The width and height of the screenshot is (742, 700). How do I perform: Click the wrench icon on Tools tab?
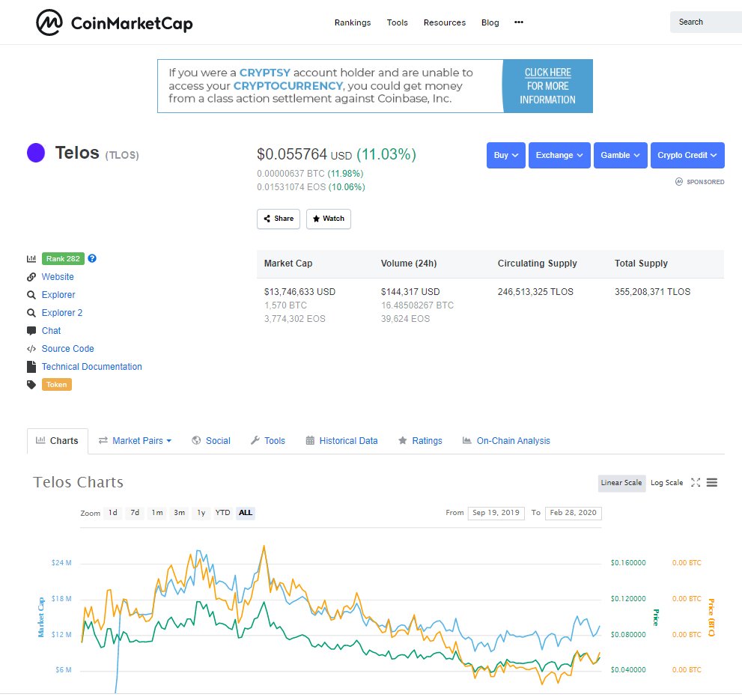point(255,440)
